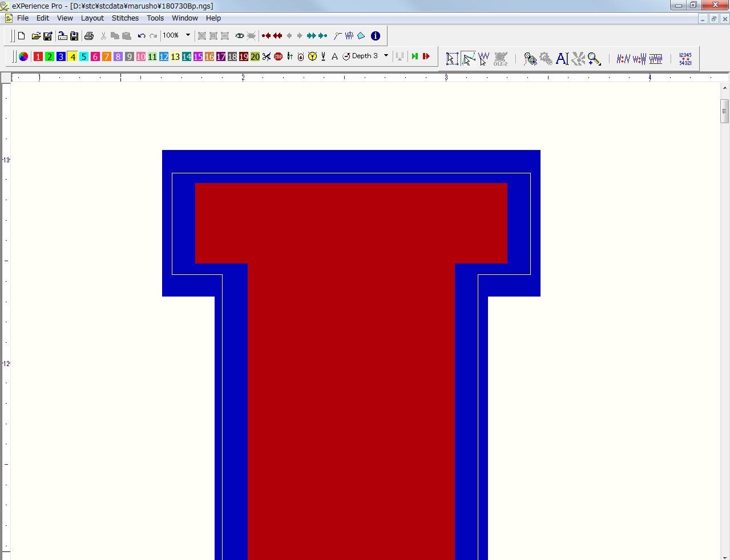Image resolution: width=730 pixels, height=560 pixels.
Task: Open the Help menu
Action: [213, 18]
